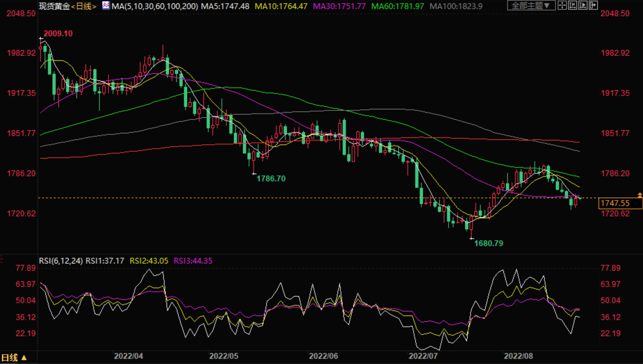Click the right axis 1786.20 price label
Screen dimensions: 643x364
pos(615,173)
